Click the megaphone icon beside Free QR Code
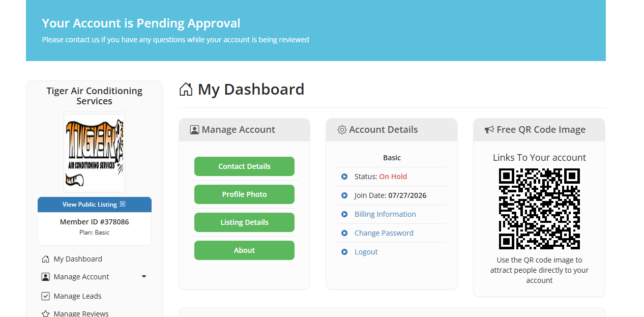The height and width of the screenshot is (317, 644). [489, 130]
